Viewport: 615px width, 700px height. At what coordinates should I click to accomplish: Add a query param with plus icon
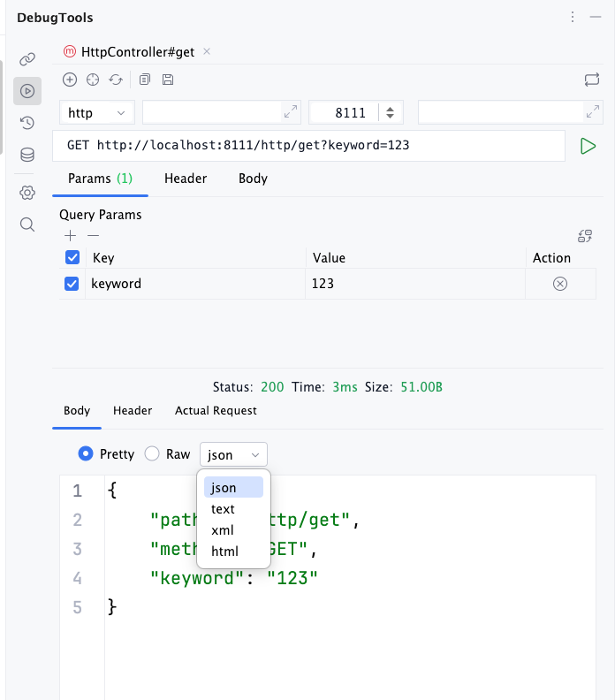(70, 236)
